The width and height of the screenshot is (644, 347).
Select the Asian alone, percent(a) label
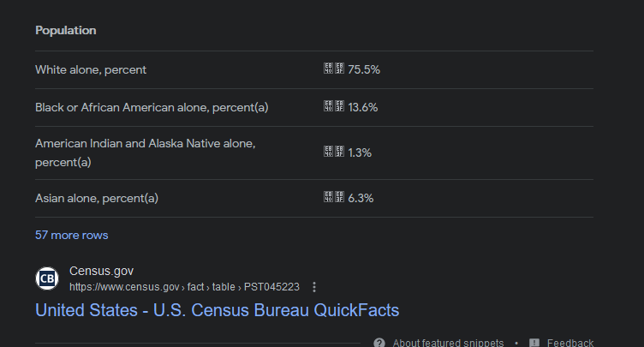(97, 199)
